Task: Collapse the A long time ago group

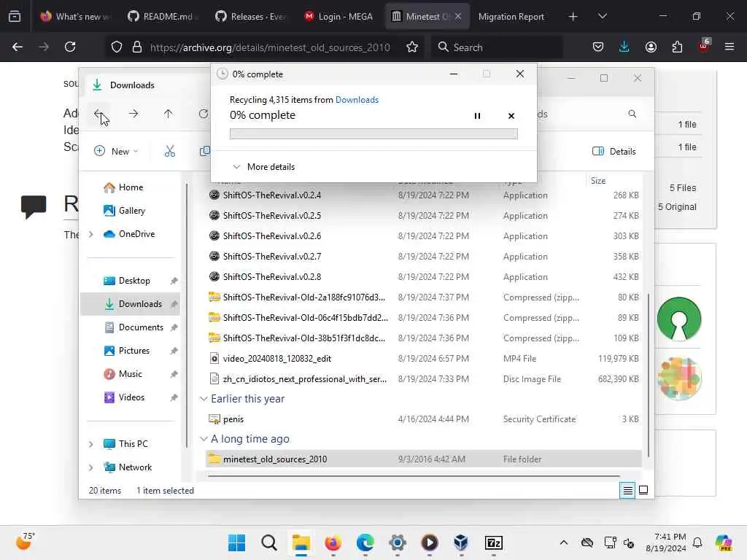Action: pos(204,438)
